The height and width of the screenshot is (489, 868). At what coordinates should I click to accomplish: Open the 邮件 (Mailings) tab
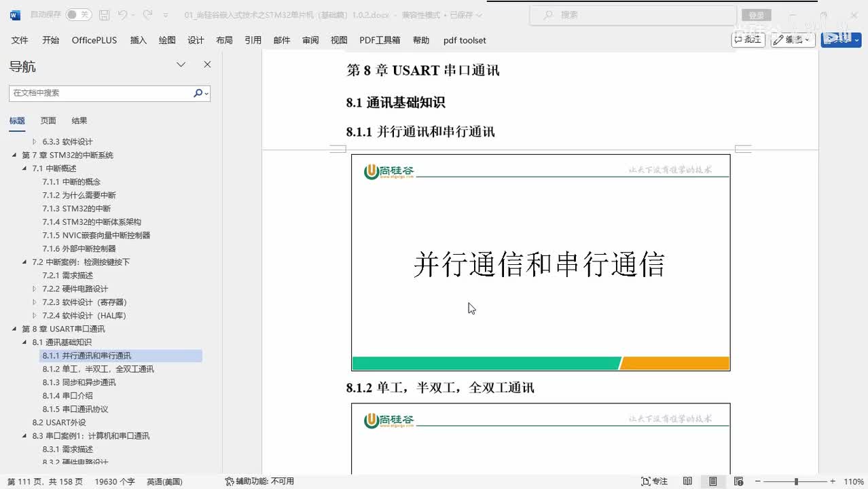[281, 40]
